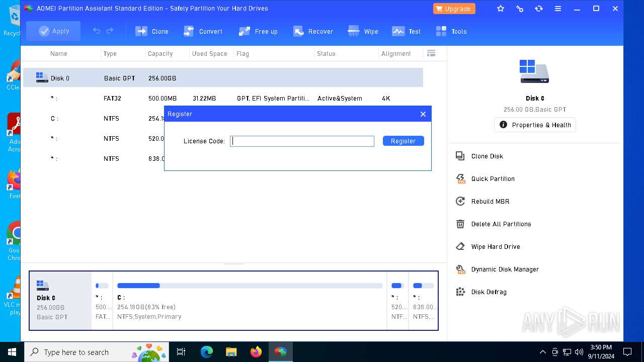Click Properties & Health button
Screen dimensions: 644x362
tap(535, 125)
